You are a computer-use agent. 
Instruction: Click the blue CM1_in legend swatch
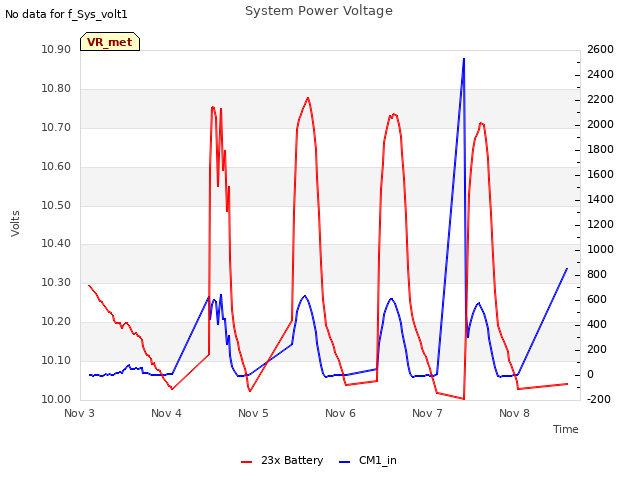click(344, 462)
